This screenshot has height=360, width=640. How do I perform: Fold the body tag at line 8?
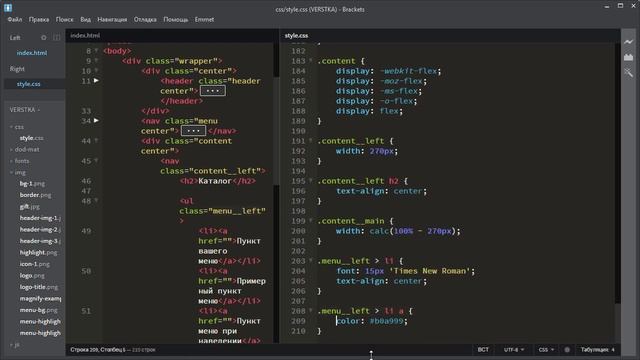(96, 51)
